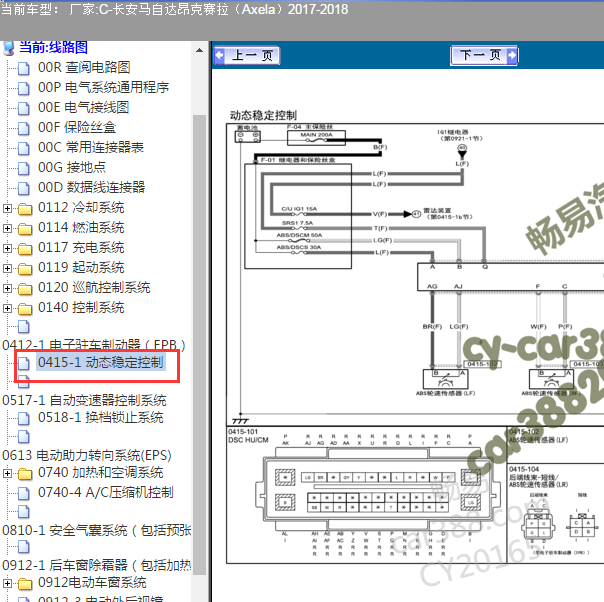
Task: Expand the 0112 冷却系统 folder
Action: pyautogui.click(x=7, y=208)
